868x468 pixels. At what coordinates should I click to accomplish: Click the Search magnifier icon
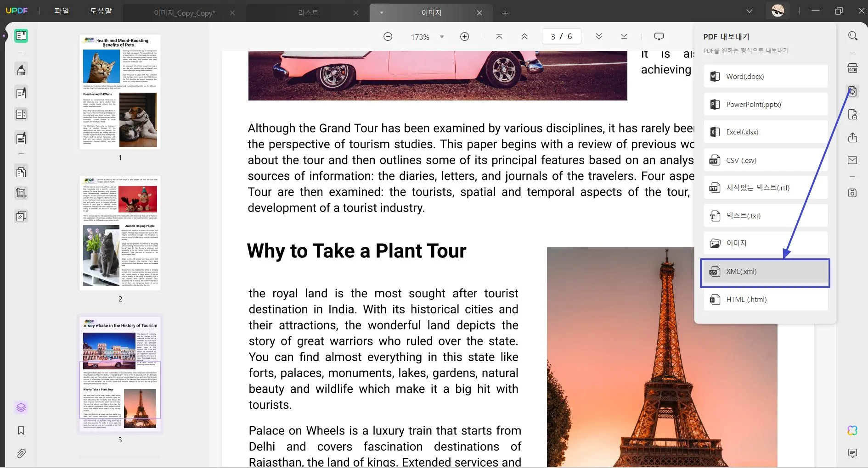click(853, 36)
